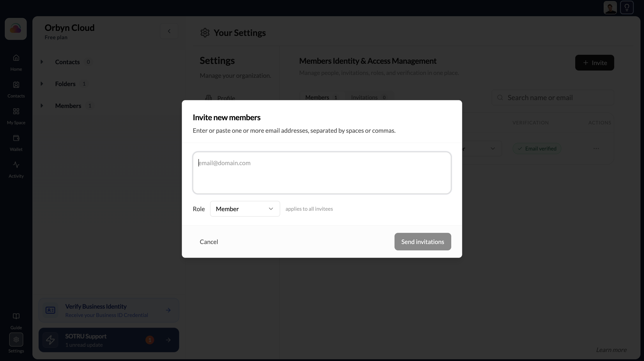Click the Orbyn Cloud organization name
The image size is (644, 361).
[x=69, y=28]
